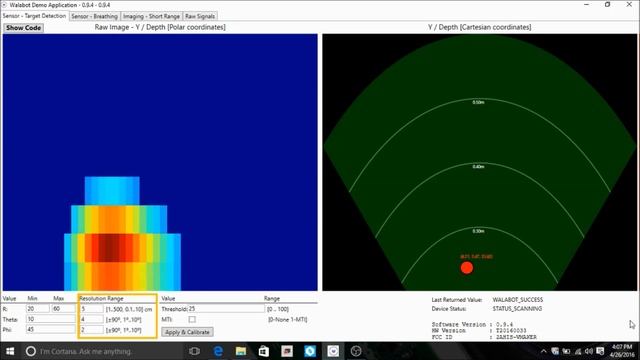Open the OBS icon in the taskbar
This screenshot has height=360, width=640.
coord(356,351)
